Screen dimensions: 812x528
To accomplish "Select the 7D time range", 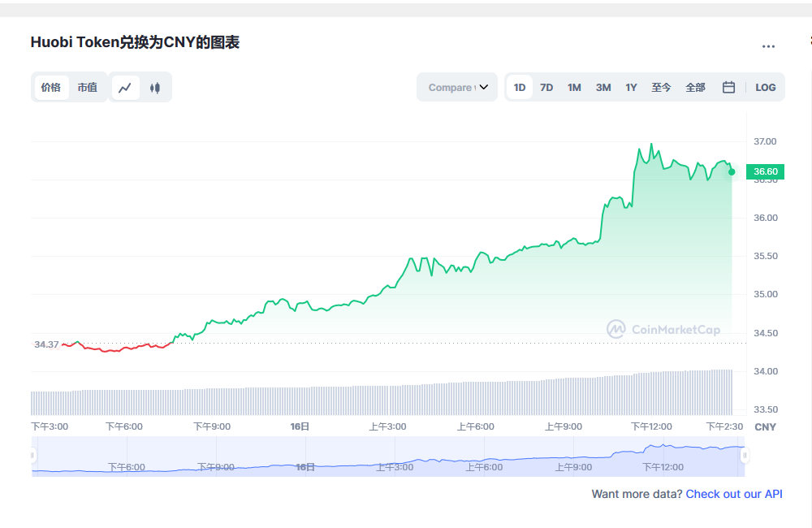I will click(546, 87).
